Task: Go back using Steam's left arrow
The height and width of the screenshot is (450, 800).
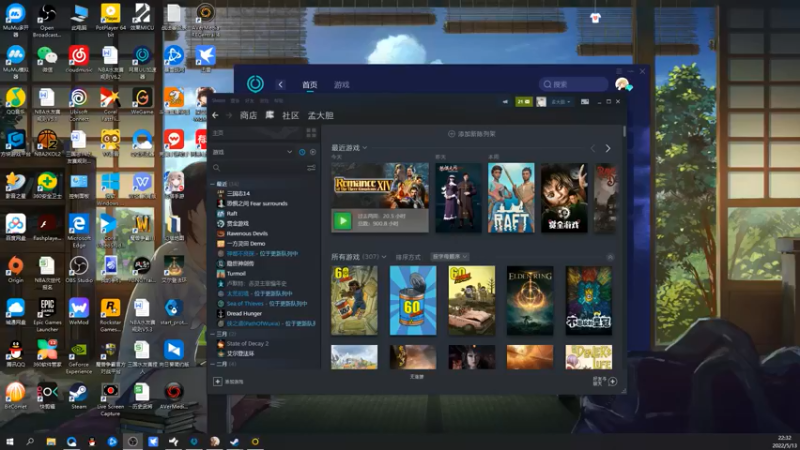Action: 215,115
